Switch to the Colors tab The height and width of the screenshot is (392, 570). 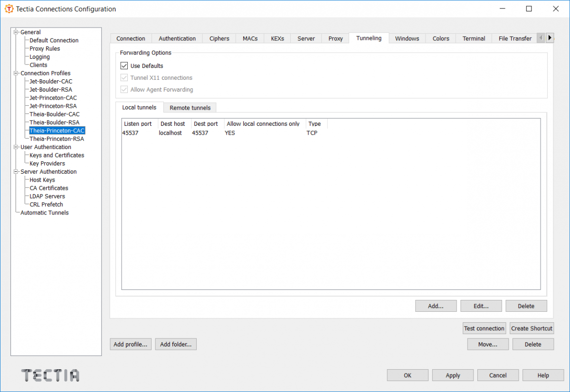tap(441, 38)
